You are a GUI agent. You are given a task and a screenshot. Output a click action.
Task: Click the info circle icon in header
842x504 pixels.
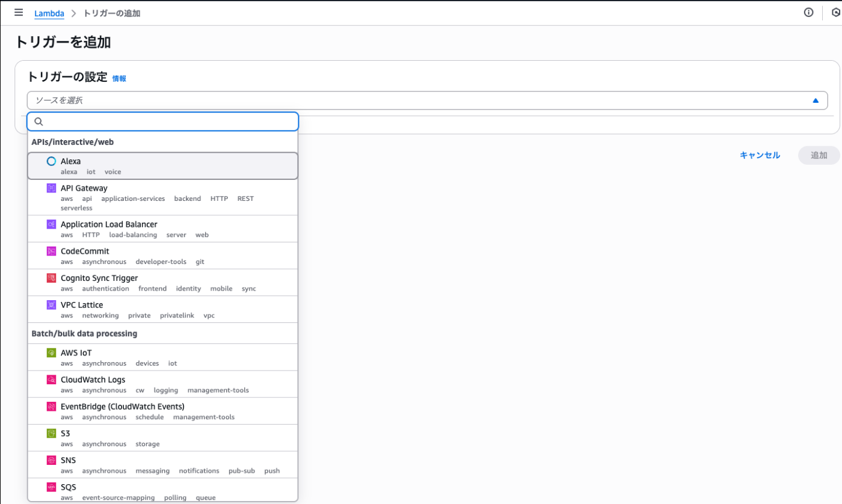pos(809,13)
